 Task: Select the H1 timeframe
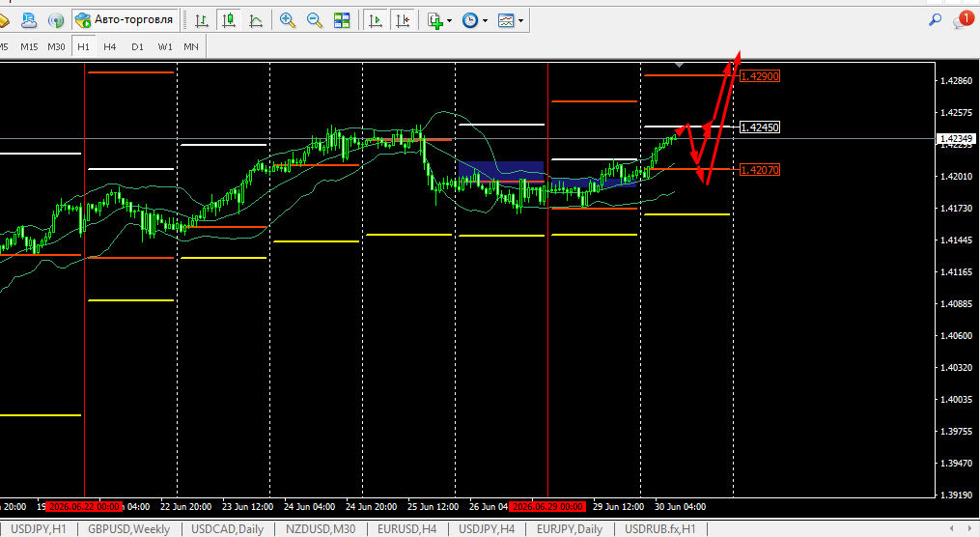click(x=83, y=47)
